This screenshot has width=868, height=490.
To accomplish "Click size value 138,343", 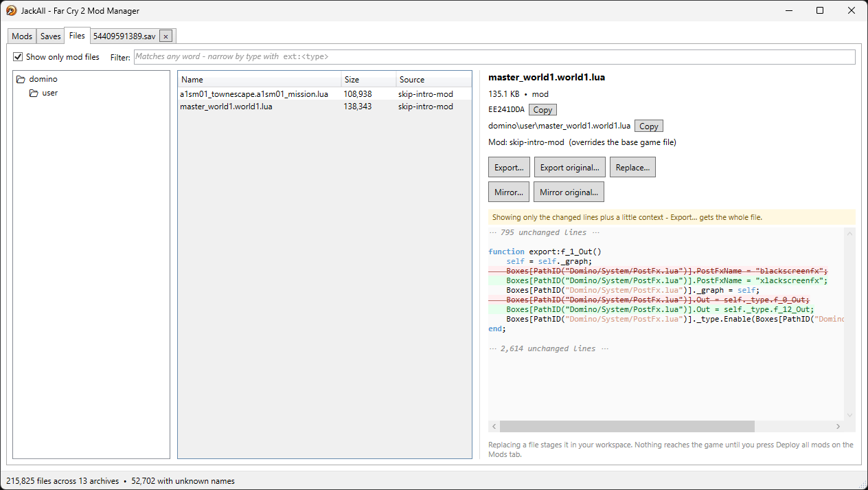I will point(358,107).
